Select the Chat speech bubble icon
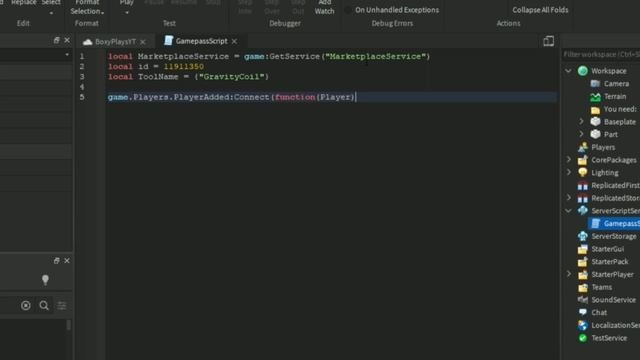 pos(582,312)
